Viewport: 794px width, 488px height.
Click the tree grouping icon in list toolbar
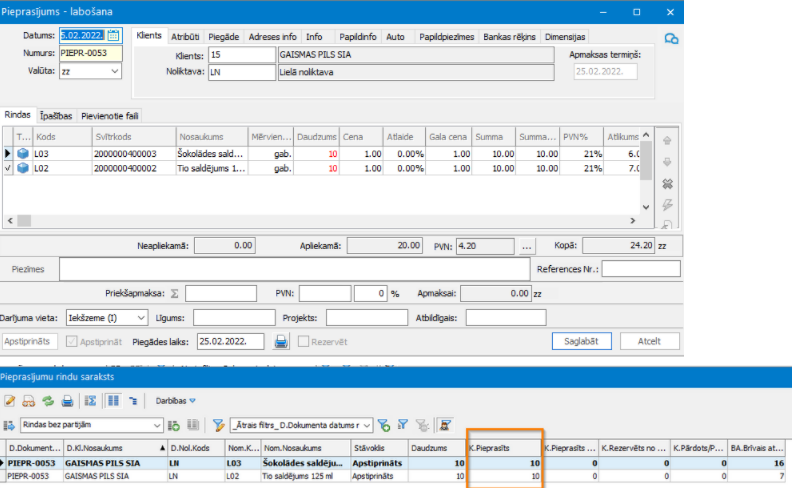(x=133, y=401)
